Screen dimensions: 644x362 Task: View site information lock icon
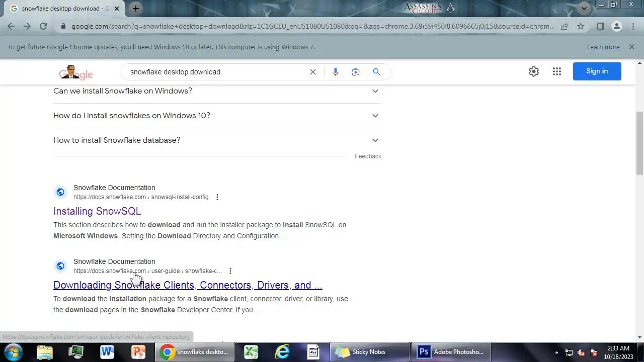tap(63, 26)
